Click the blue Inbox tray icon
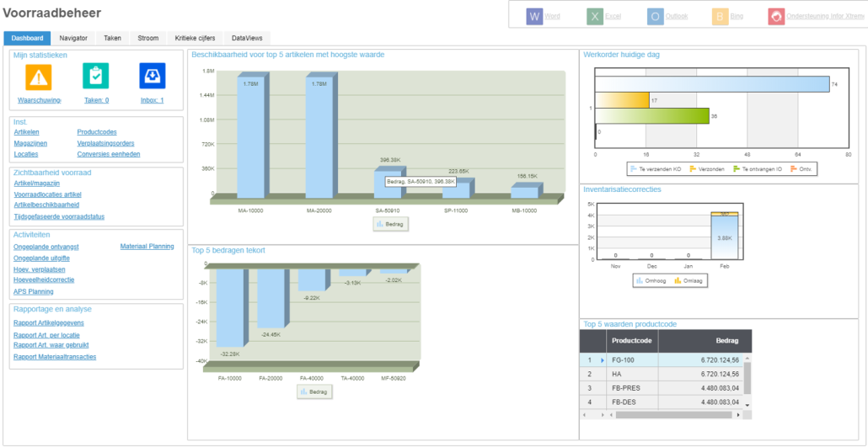 pyautogui.click(x=152, y=77)
